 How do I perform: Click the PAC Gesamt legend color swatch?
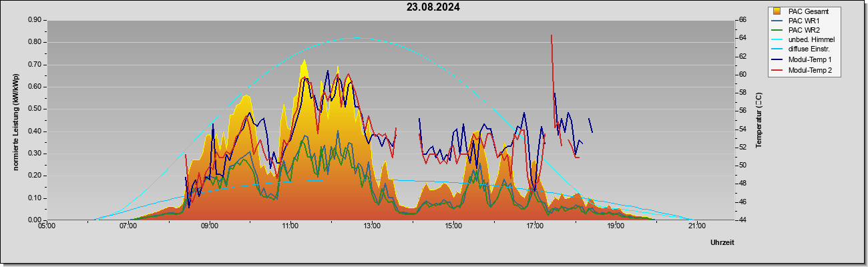click(777, 11)
